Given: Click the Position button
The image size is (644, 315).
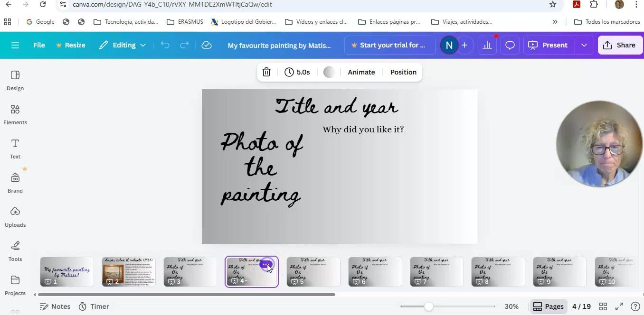Looking at the screenshot, I should (403, 72).
